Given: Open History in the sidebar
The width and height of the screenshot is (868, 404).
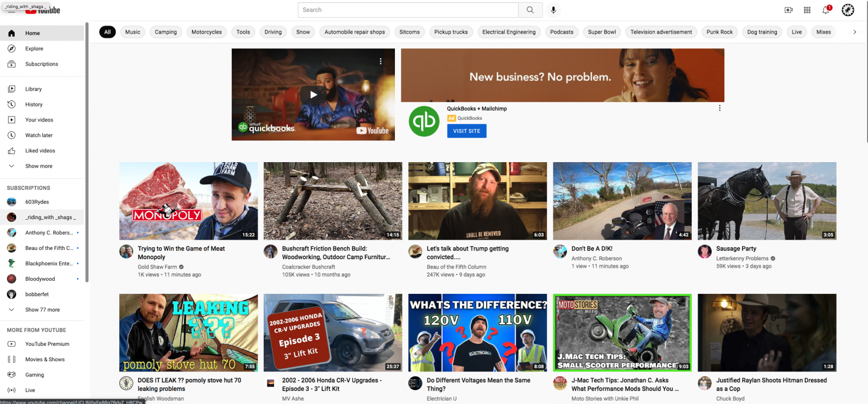Looking at the screenshot, I should coord(34,105).
